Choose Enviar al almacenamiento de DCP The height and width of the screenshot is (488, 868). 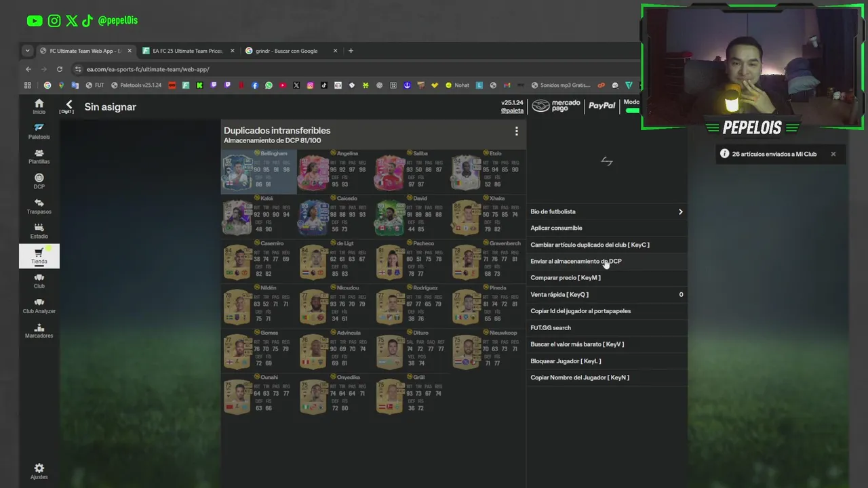coord(607,262)
